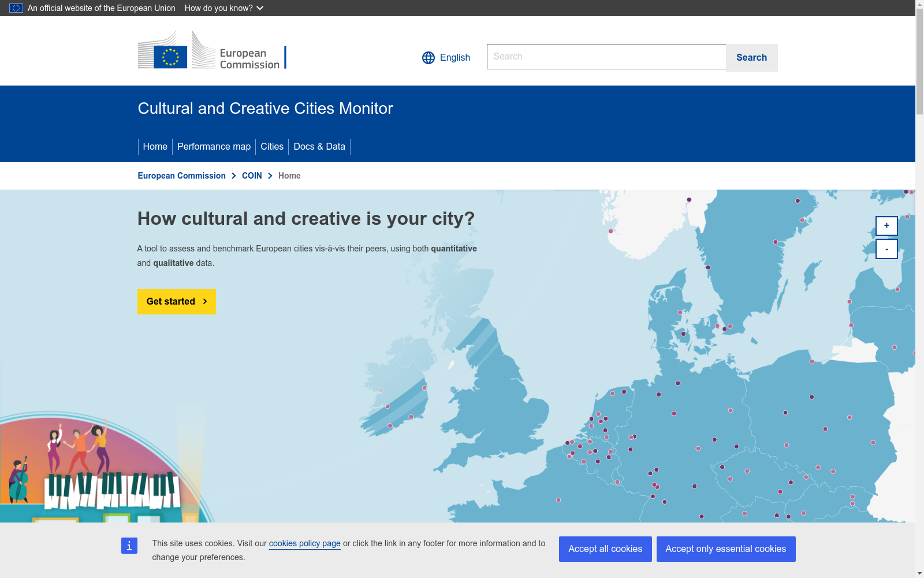
Task: Zoom in on the map with plus button
Action: [x=886, y=226]
